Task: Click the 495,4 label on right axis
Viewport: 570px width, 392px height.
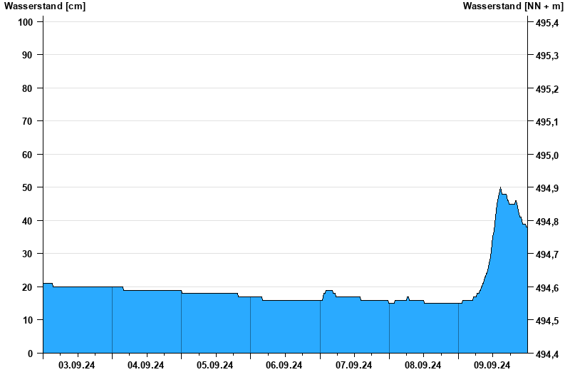Action: [546, 24]
